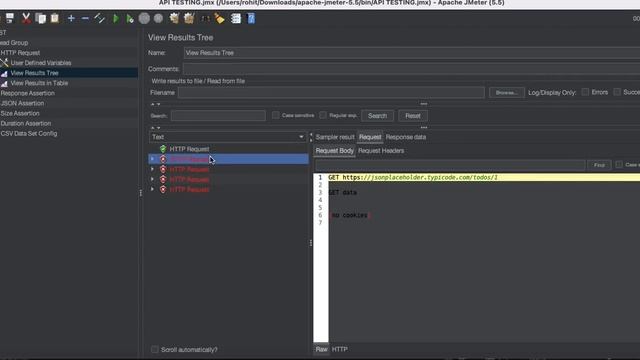Click the find text field above request body
Viewport: 640px width, 360px height.
tap(450, 165)
